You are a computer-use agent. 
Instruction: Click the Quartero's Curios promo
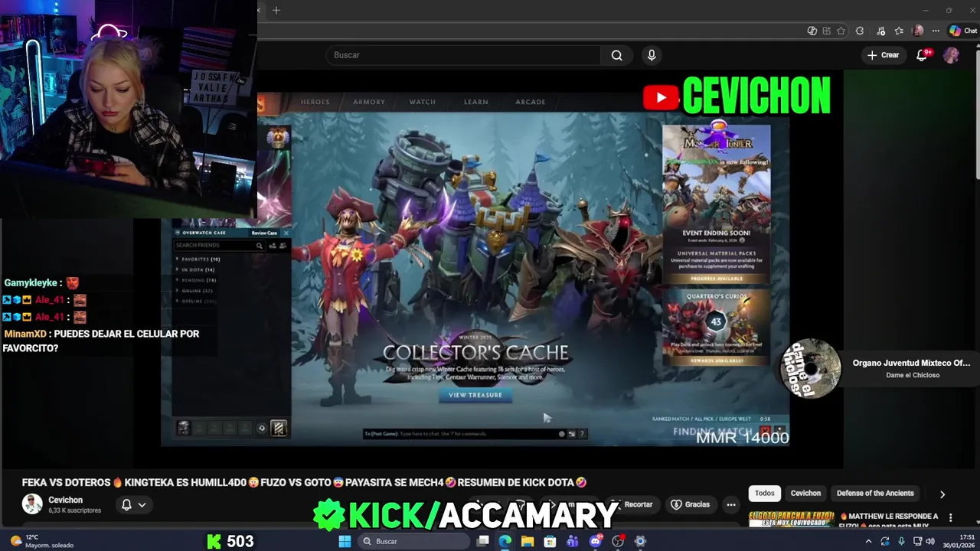[x=717, y=327]
